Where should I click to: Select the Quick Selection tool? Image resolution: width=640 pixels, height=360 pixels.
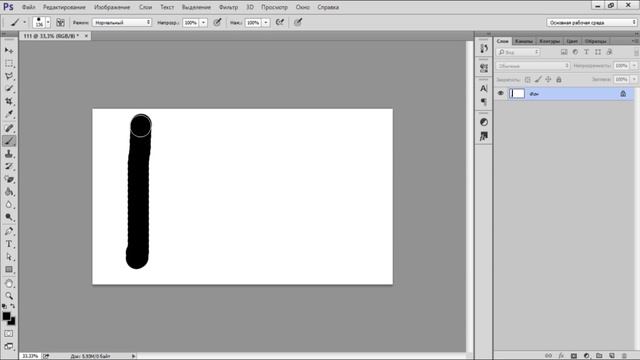9,89
